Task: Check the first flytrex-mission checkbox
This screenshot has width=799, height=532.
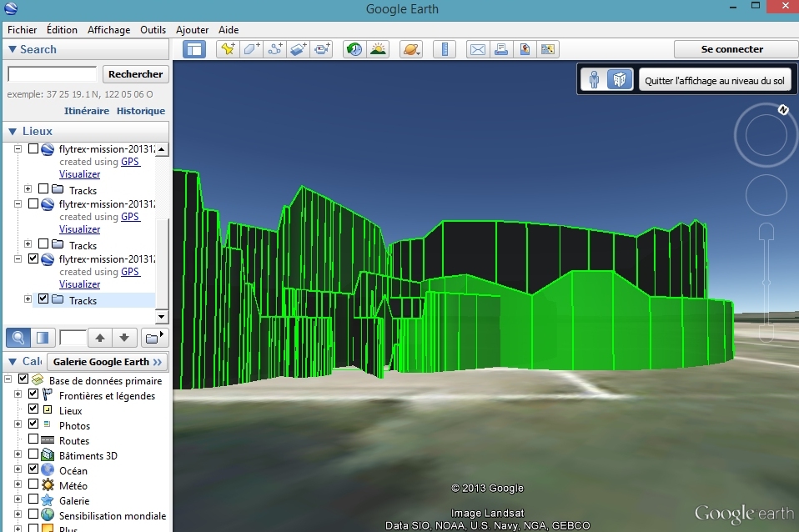Action: tap(33, 148)
